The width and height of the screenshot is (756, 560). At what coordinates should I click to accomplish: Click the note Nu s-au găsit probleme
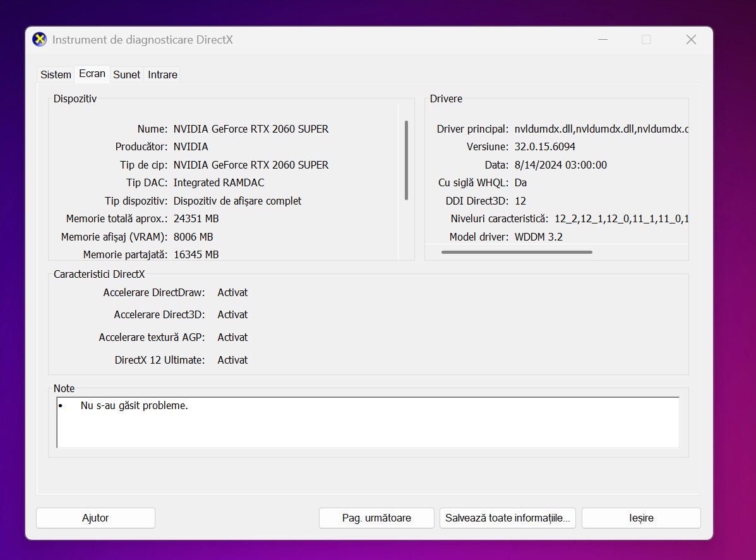(x=134, y=406)
